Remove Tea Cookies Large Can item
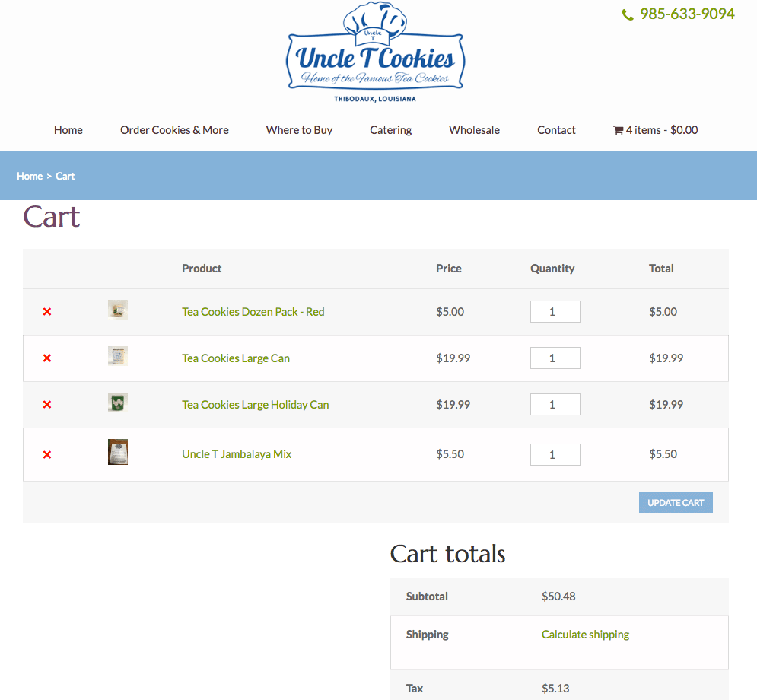757x700 pixels. [47, 358]
